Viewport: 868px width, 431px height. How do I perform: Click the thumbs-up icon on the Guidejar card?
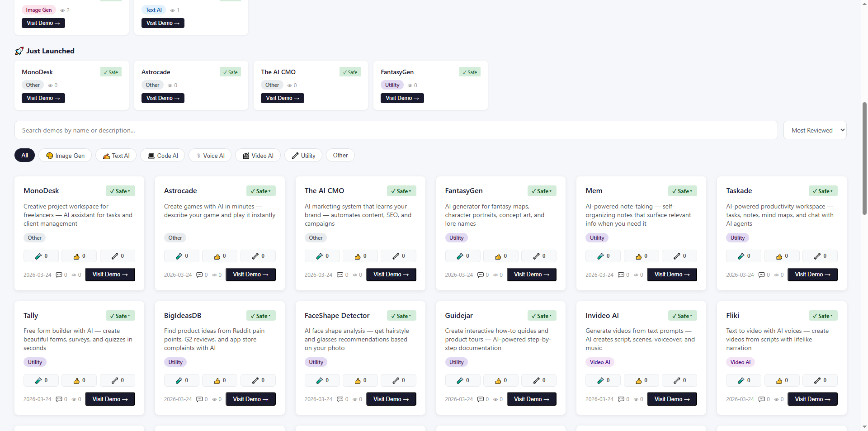[x=498, y=381]
